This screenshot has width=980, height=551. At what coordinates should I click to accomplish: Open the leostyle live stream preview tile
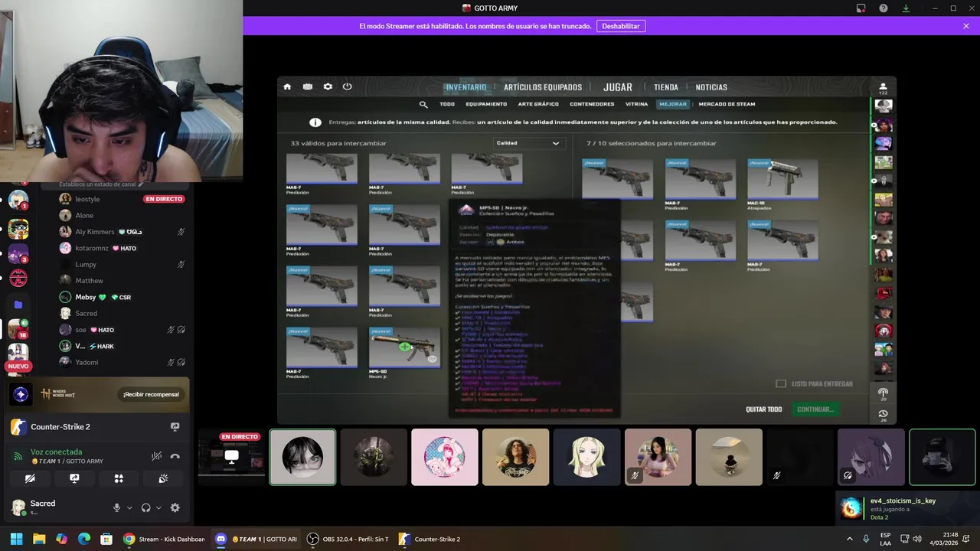click(x=231, y=457)
